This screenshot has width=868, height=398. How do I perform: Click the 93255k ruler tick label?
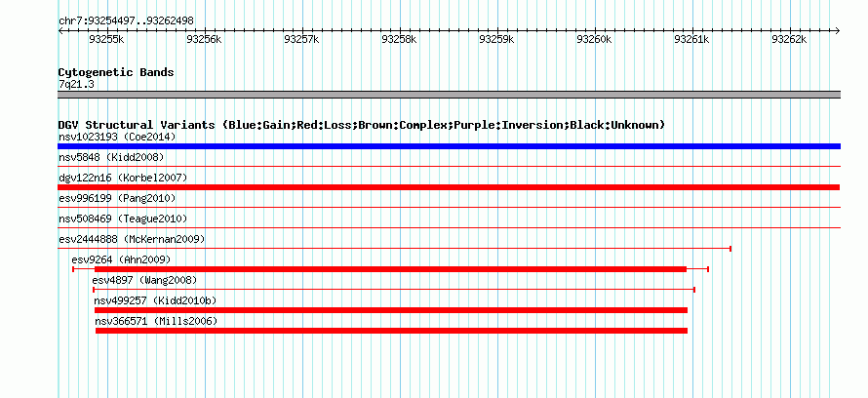[107, 39]
